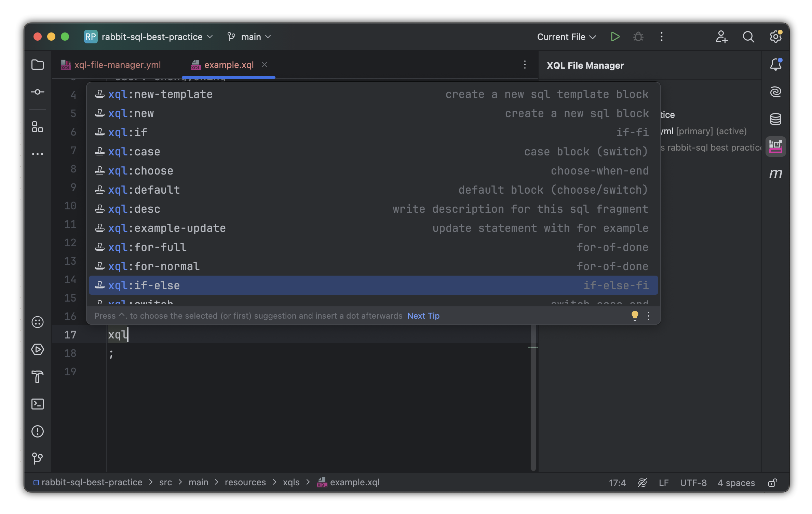
Task: Open the Problems tool window
Action: point(38,431)
